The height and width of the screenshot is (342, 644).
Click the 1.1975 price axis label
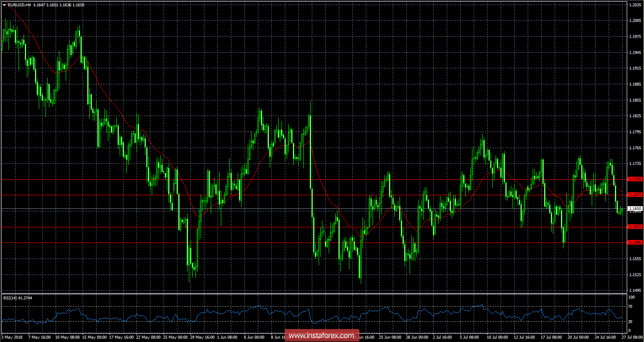click(x=635, y=37)
